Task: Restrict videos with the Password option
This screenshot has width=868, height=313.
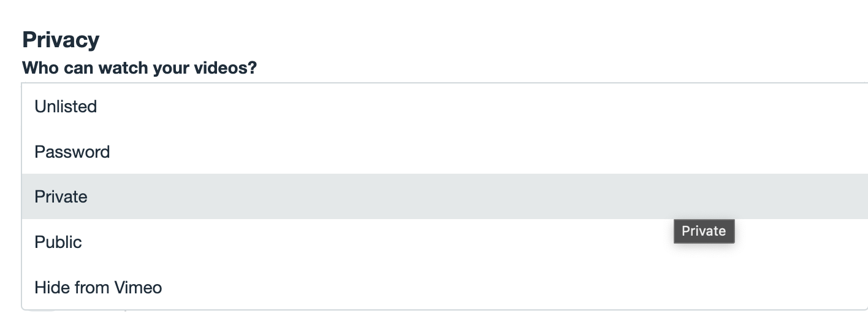Action: 72,152
